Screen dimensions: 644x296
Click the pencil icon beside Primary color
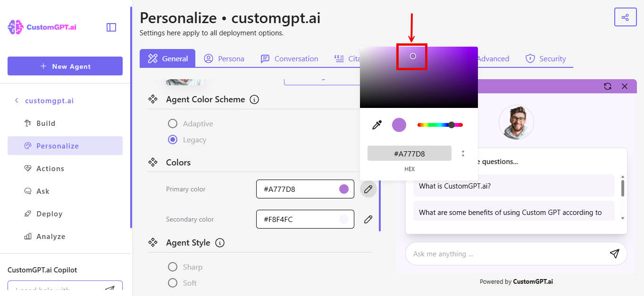click(x=368, y=189)
